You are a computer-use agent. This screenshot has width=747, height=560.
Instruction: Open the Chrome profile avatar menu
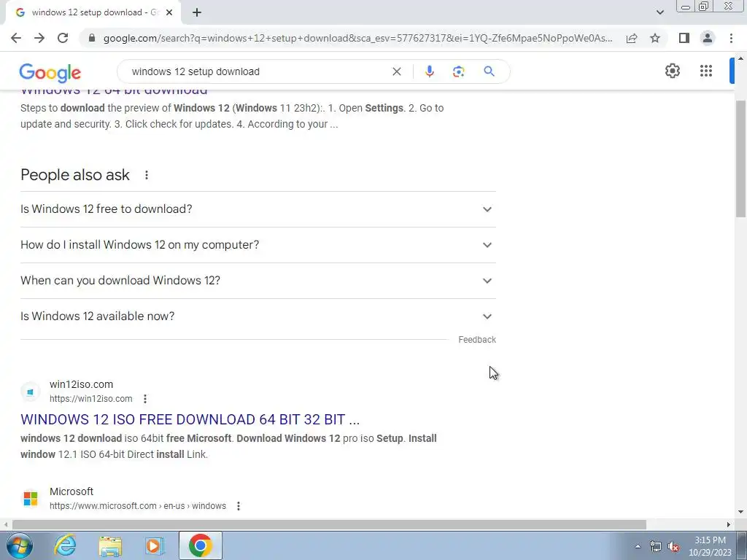coord(708,38)
